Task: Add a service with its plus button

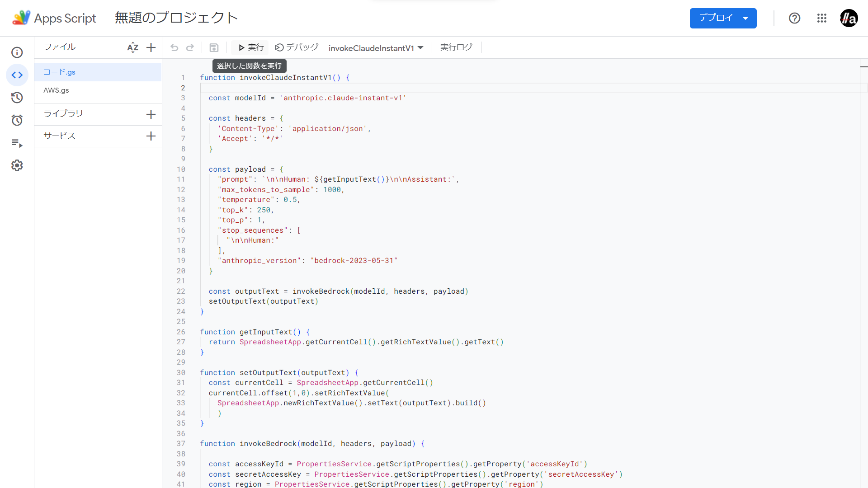Action: point(151,136)
